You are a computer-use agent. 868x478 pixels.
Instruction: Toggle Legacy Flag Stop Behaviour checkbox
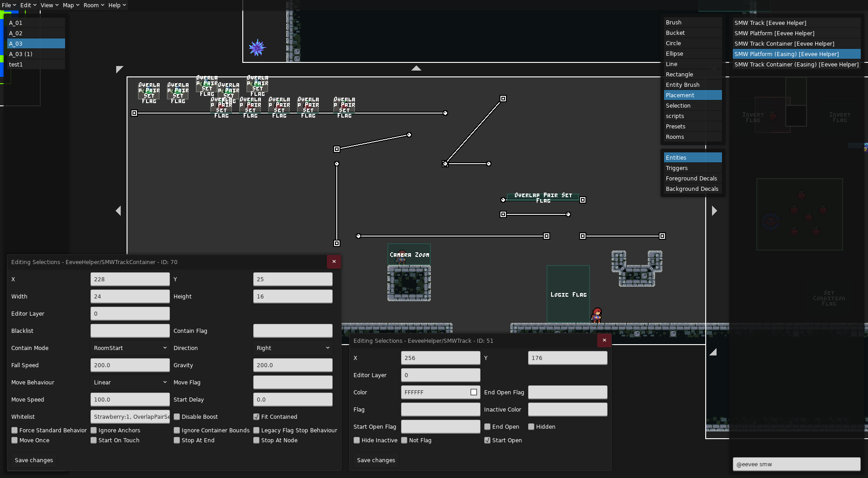[x=256, y=431]
